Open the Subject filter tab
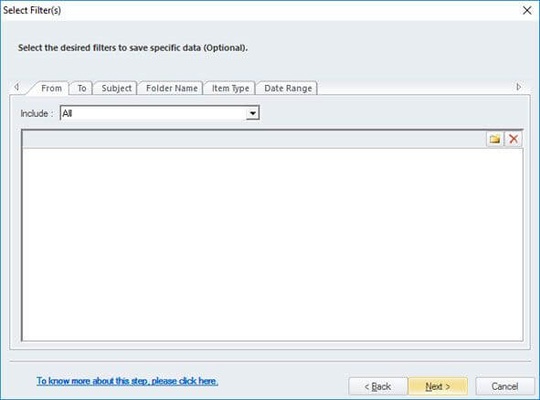 tap(116, 88)
